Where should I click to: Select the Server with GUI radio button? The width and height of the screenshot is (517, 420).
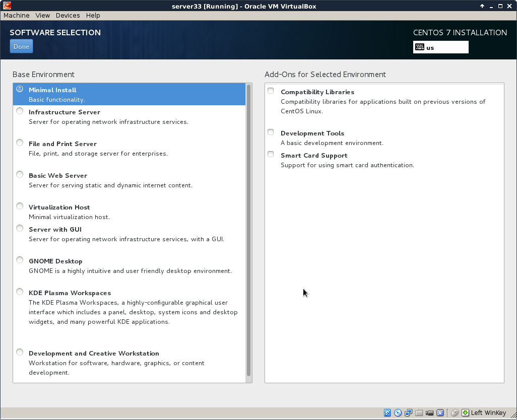pyautogui.click(x=20, y=229)
